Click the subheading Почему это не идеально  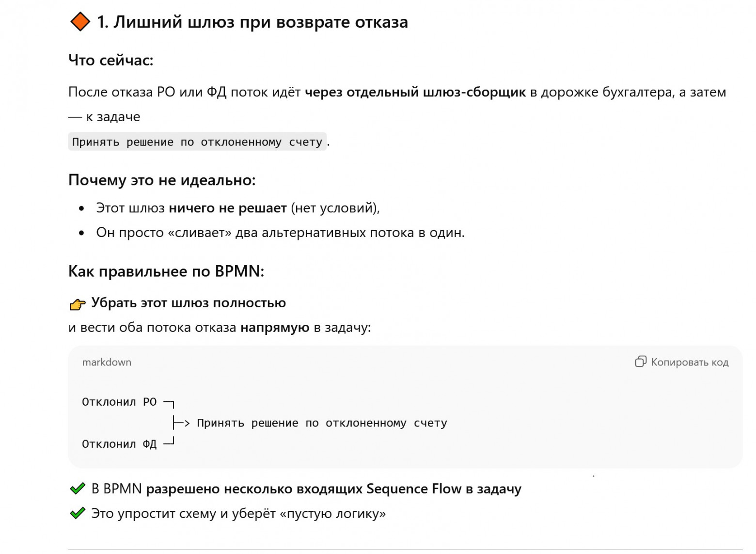pos(161,180)
